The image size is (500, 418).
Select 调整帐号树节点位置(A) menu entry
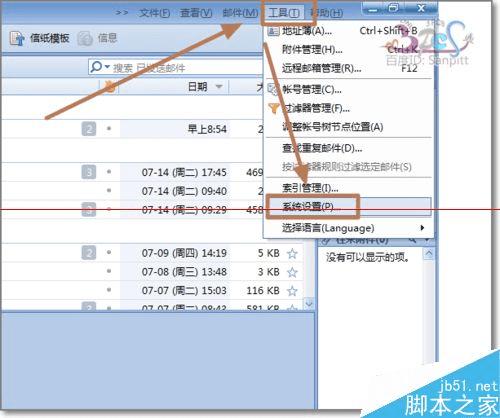tap(348, 127)
